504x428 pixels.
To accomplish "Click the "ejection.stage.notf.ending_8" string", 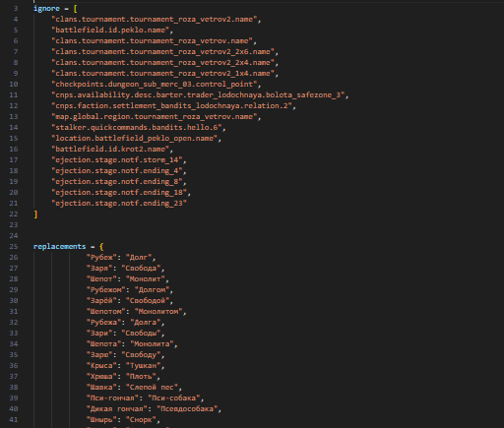I will pyautogui.click(x=117, y=182).
